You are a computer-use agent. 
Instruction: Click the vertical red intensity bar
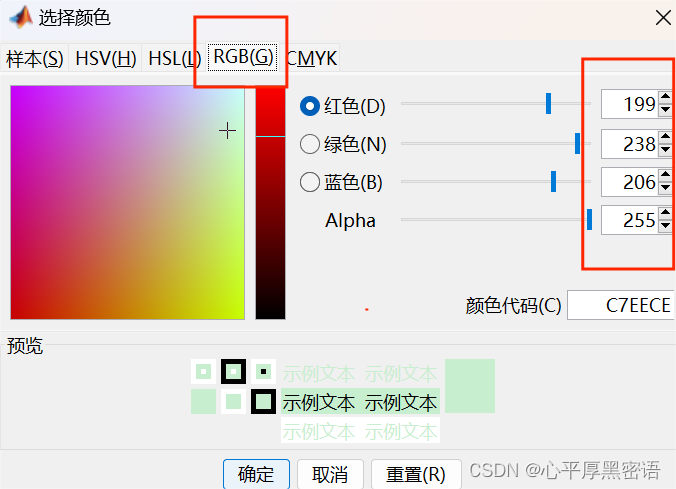tap(270, 204)
